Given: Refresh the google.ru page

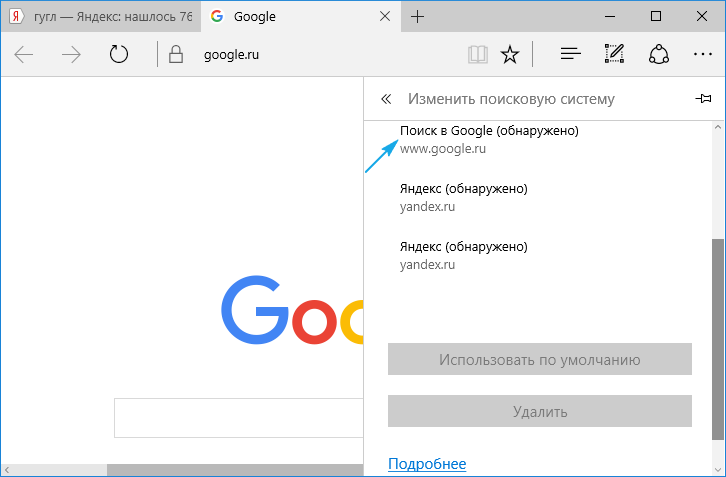Looking at the screenshot, I should [x=119, y=54].
